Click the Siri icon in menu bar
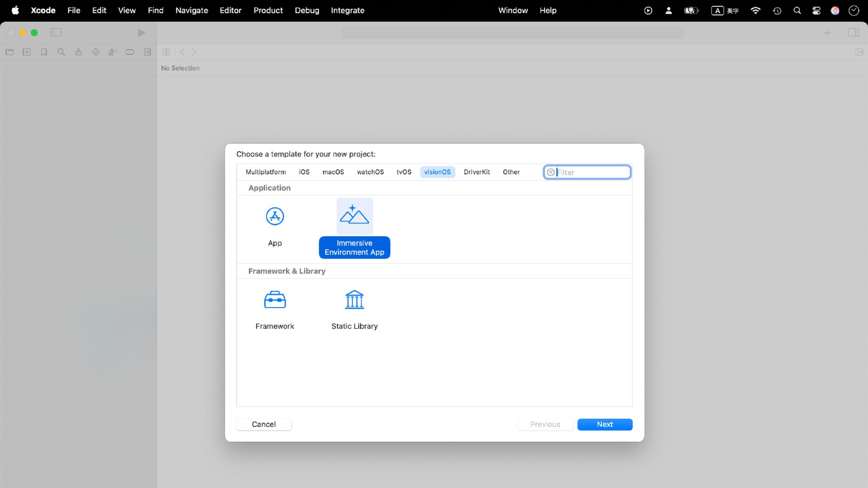 [835, 10]
